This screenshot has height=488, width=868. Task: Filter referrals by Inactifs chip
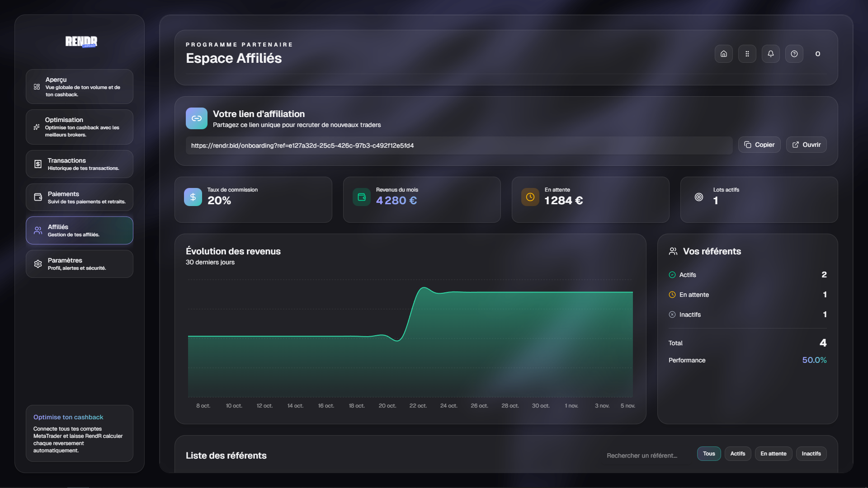point(811,454)
